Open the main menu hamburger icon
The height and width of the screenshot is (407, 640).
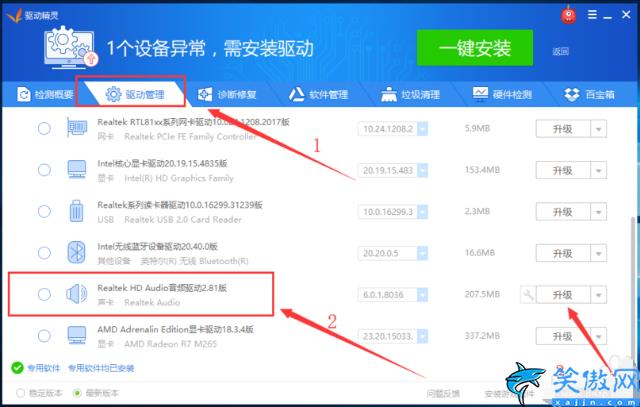(592, 15)
